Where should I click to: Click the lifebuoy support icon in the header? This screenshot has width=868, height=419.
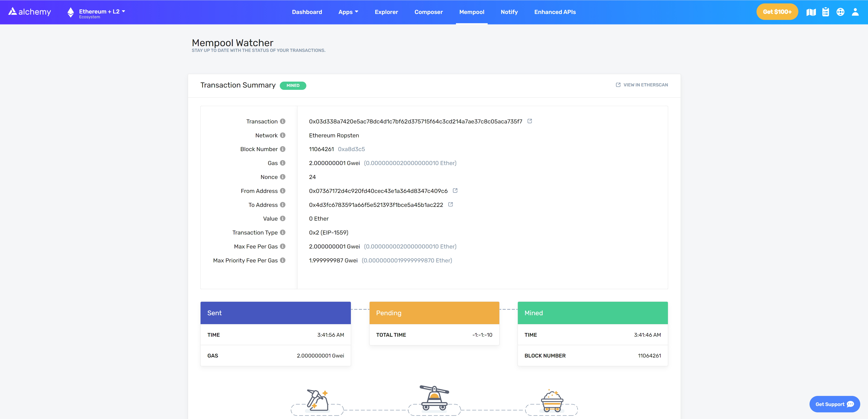(840, 12)
